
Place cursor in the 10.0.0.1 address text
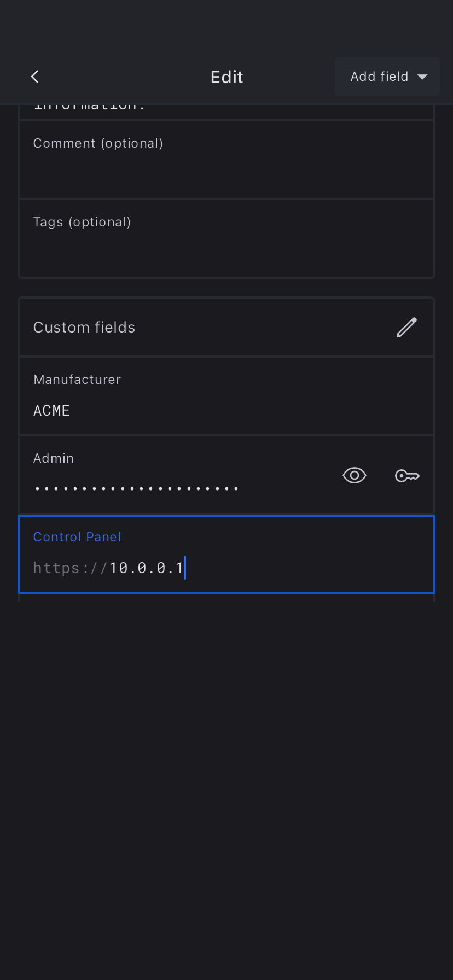pyautogui.click(x=146, y=568)
